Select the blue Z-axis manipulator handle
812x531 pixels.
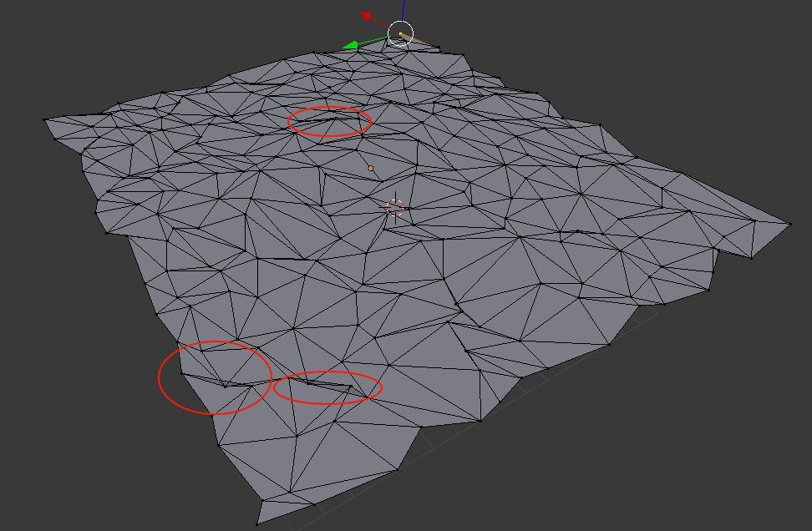point(403,10)
